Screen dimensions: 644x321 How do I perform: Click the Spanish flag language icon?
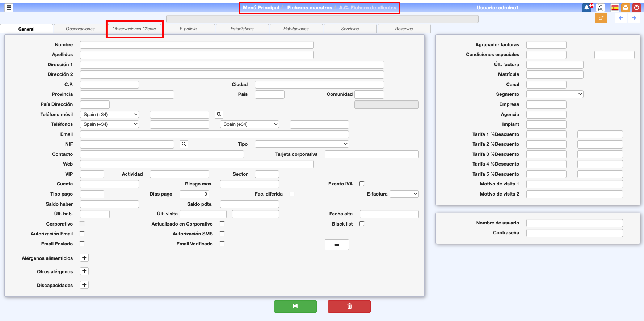[615, 8]
